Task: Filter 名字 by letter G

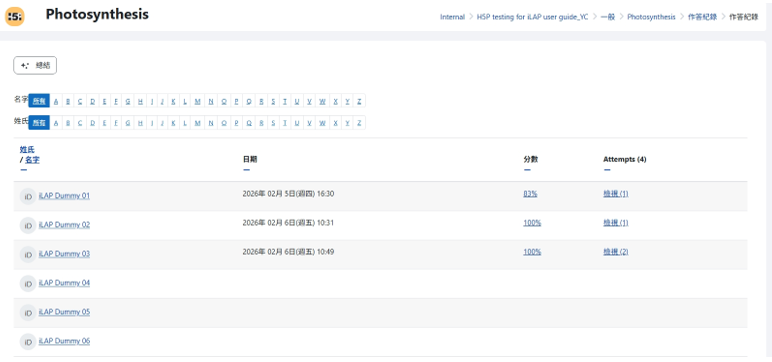Action: click(x=128, y=101)
